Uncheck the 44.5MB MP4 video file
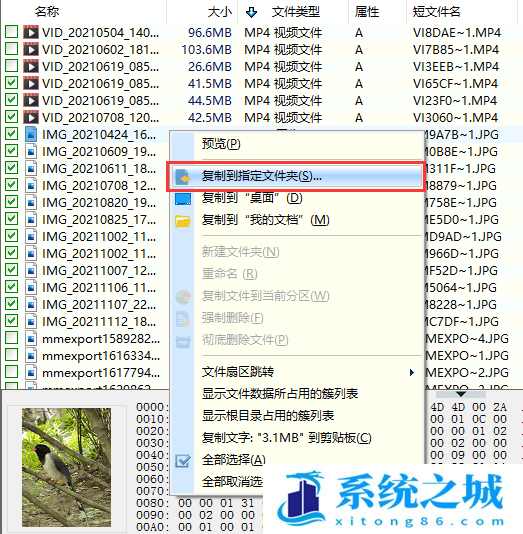 click(12, 100)
